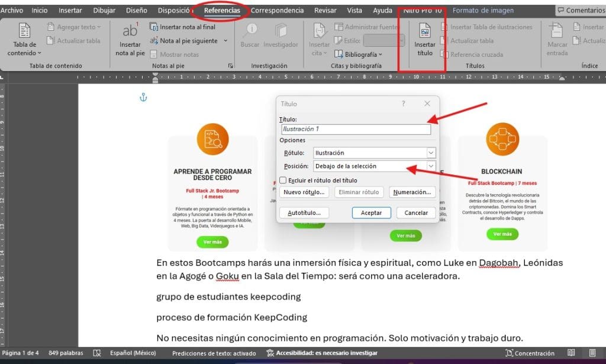This screenshot has height=364, width=606.
Task: Click the Título text input field
Action: [356, 129]
